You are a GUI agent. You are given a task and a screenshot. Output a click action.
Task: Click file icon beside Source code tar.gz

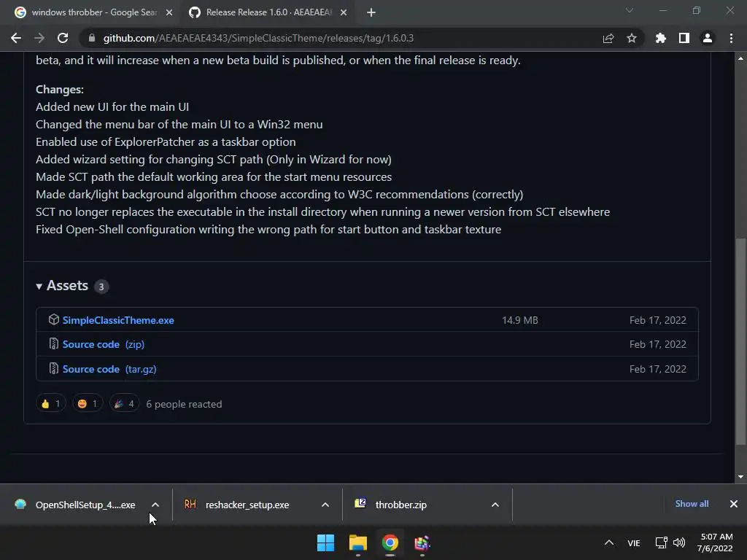pos(54,368)
